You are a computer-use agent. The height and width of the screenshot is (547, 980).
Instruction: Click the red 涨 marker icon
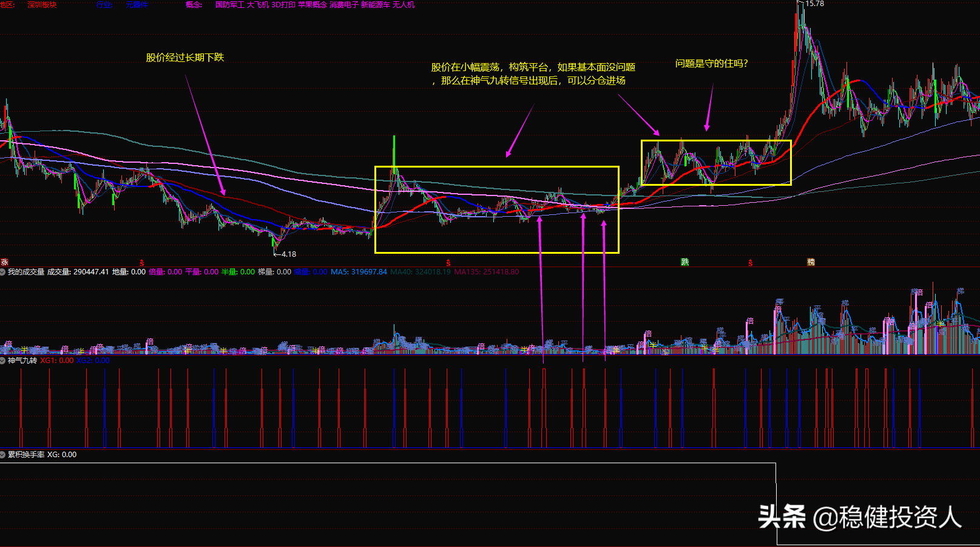pyautogui.click(x=4, y=262)
